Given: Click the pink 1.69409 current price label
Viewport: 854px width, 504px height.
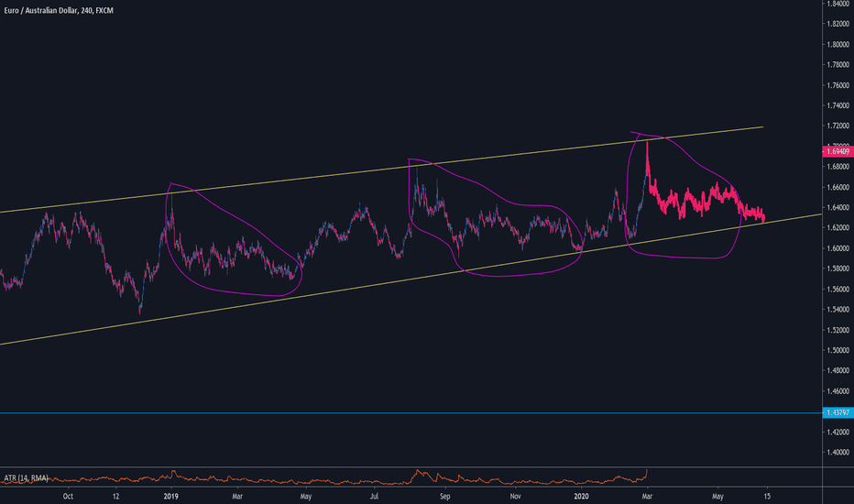Looking at the screenshot, I should click(838, 151).
